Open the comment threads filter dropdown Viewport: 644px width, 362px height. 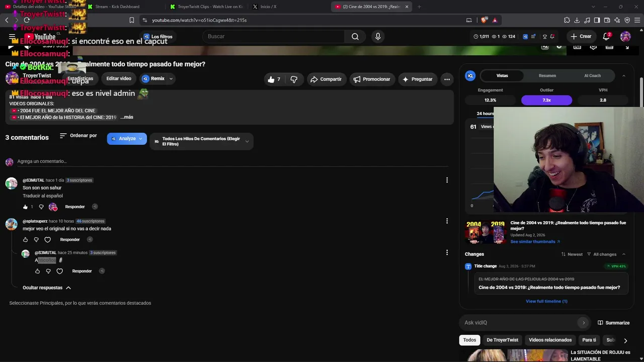pyautogui.click(x=201, y=141)
